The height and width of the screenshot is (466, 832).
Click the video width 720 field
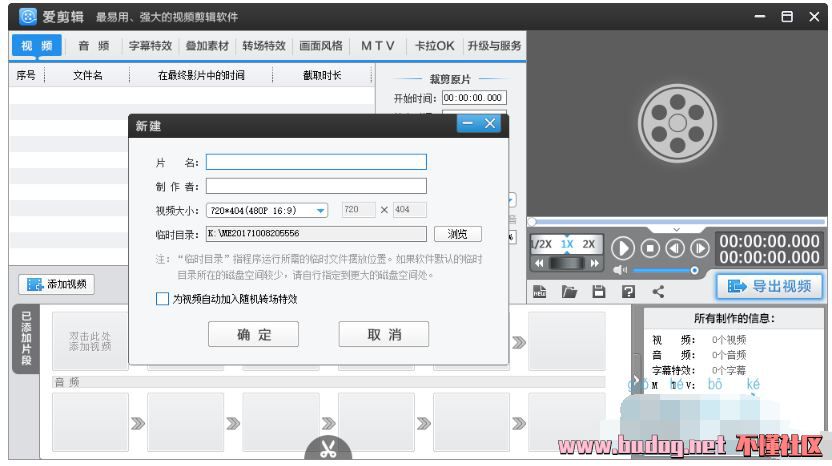[x=358, y=210]
